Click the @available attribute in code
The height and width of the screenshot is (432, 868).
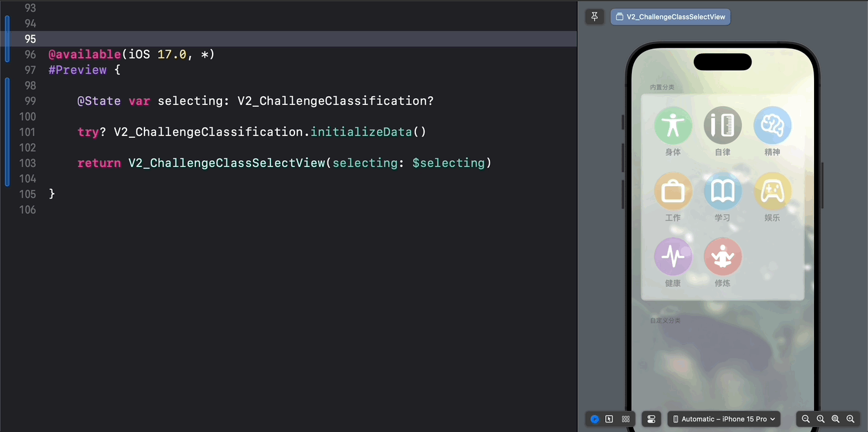(x=85, y=55)
